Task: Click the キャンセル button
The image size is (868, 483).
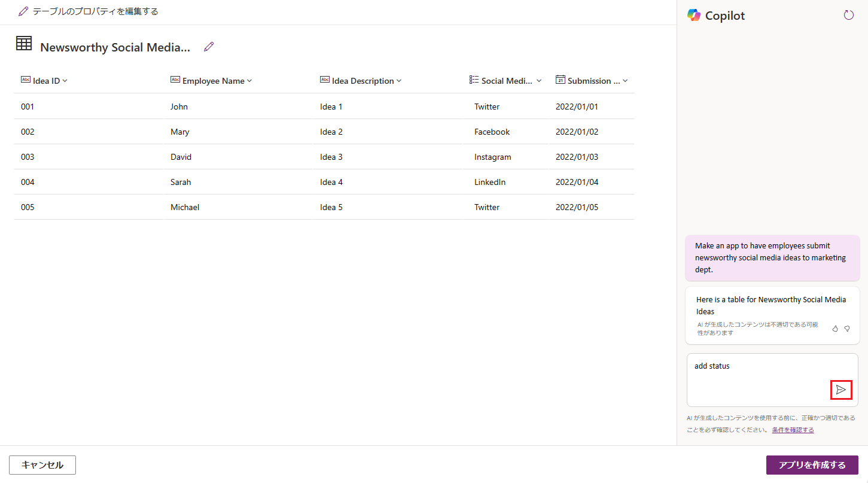Action: (x=42, y=465)
